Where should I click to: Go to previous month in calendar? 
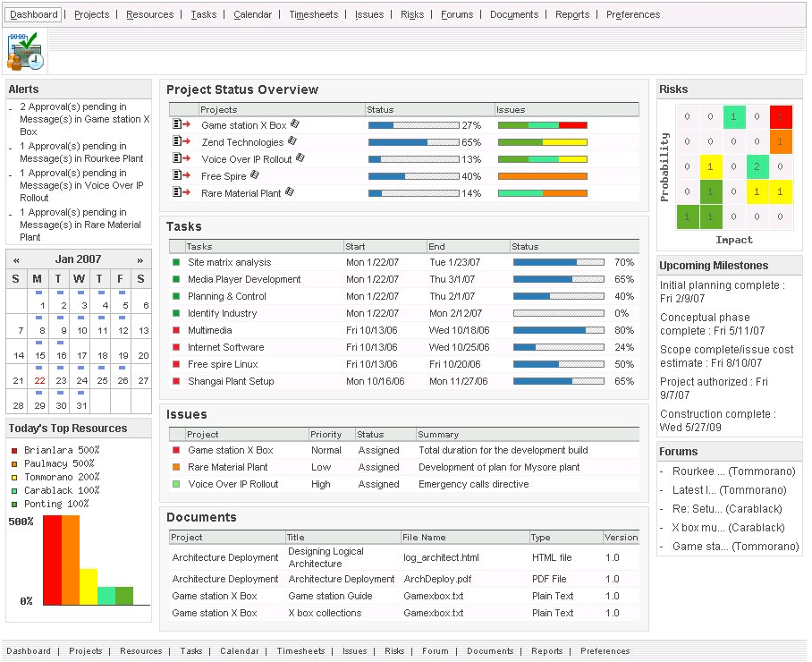click(x=17, y=260)
